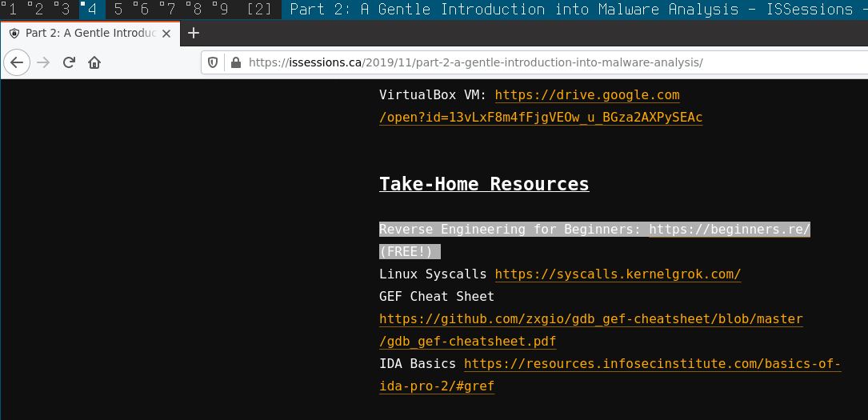Switch to workspace 1
Image resolution: width=868 pixels, height=420 pixels.
10,10
